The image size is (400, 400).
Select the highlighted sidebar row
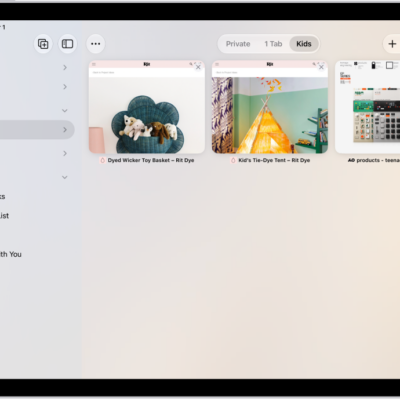point(37,130)
